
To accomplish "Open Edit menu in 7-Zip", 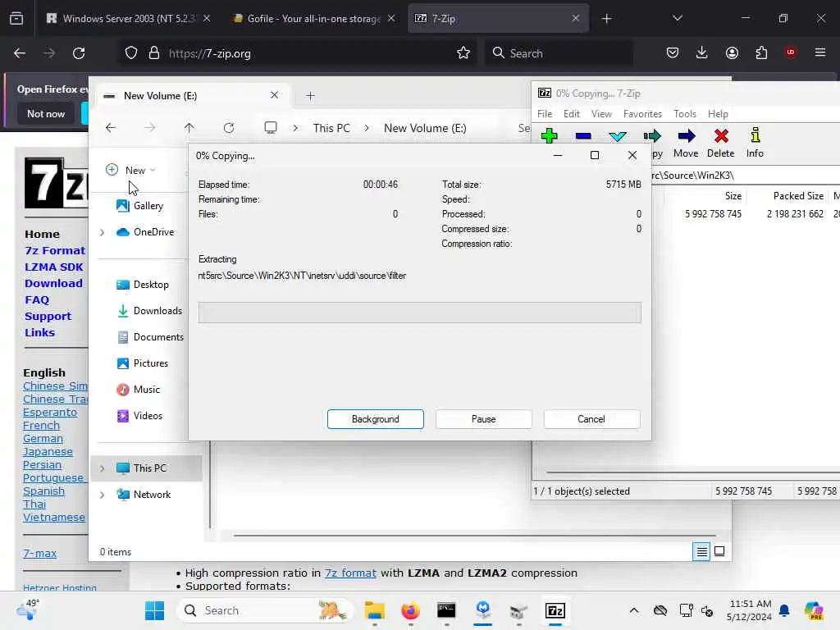I will [x=571, y=113].
